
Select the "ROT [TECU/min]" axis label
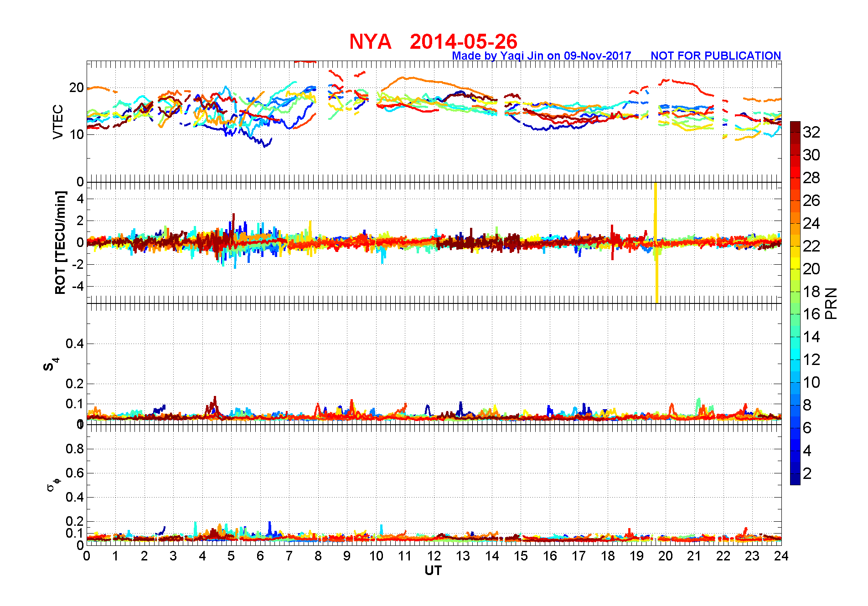tap(60, 243)
